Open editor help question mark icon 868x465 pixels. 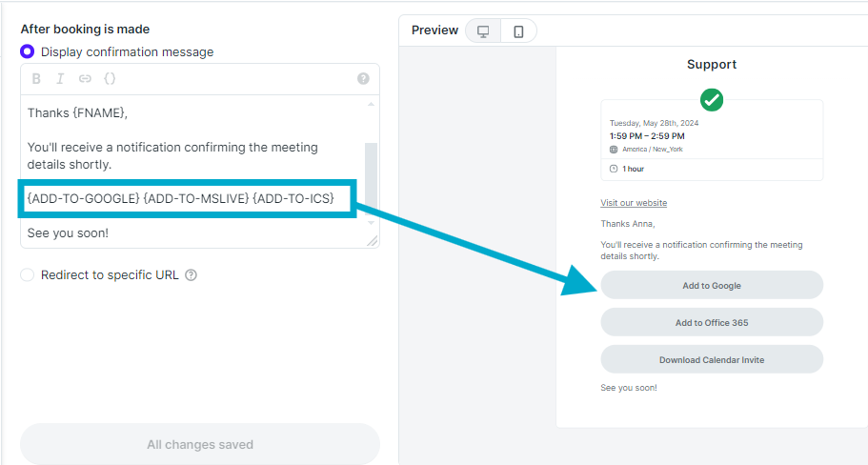(363, 78)
